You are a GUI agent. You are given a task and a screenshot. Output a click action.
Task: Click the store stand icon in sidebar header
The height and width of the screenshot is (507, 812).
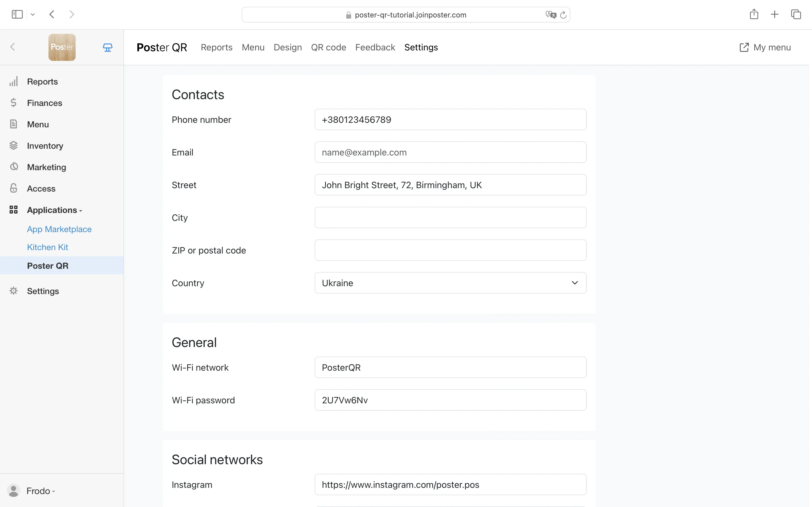coord(107,48)
